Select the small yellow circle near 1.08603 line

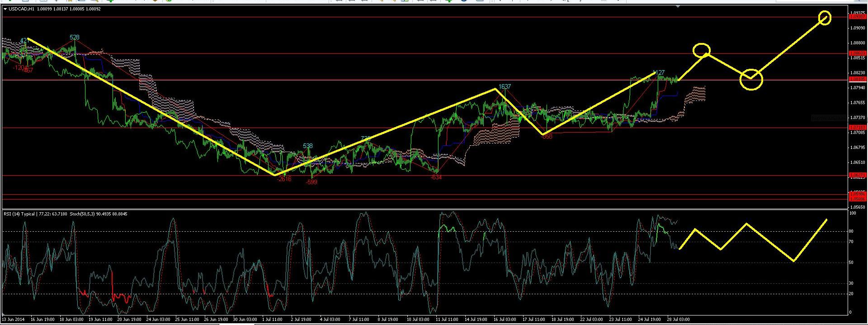[702, 50]
